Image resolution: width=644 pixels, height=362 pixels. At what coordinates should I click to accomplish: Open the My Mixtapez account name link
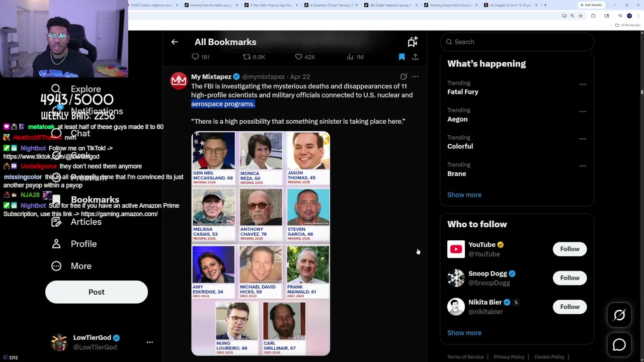211,77
